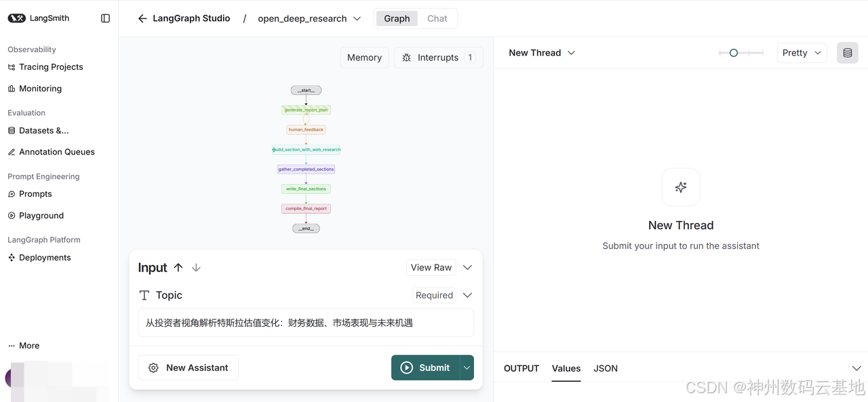Select the __end__ graph node
This screenshot has width=868, height=402.
(306, 228)
